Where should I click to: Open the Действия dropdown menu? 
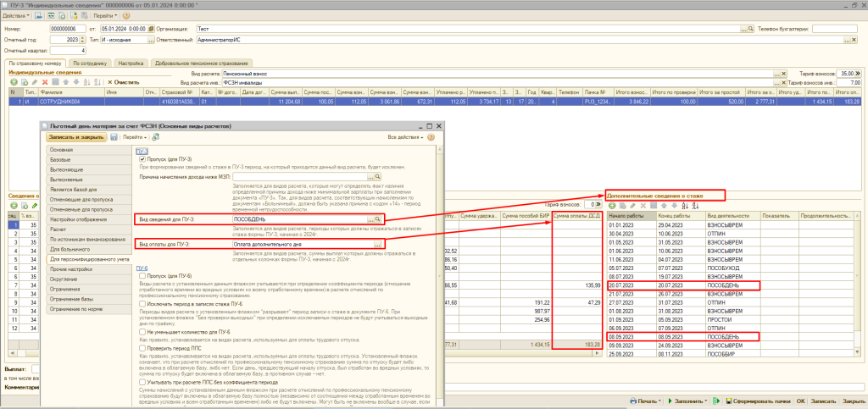point(17,16)
